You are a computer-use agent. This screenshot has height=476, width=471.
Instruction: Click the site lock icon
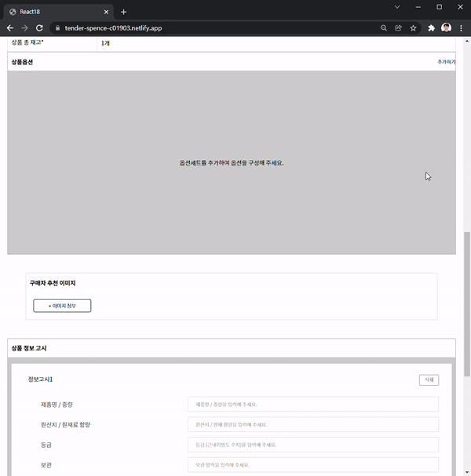click(57, 27)
